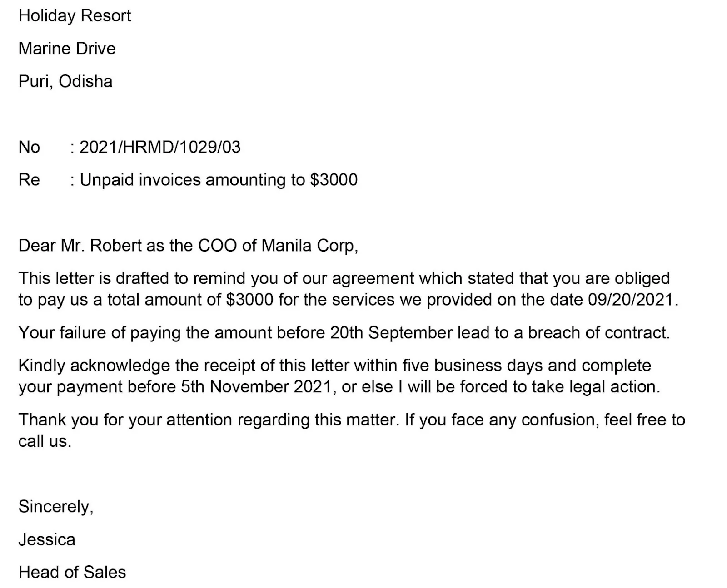Click the 'Re' label
727x588 pixels.
[29, 180]
